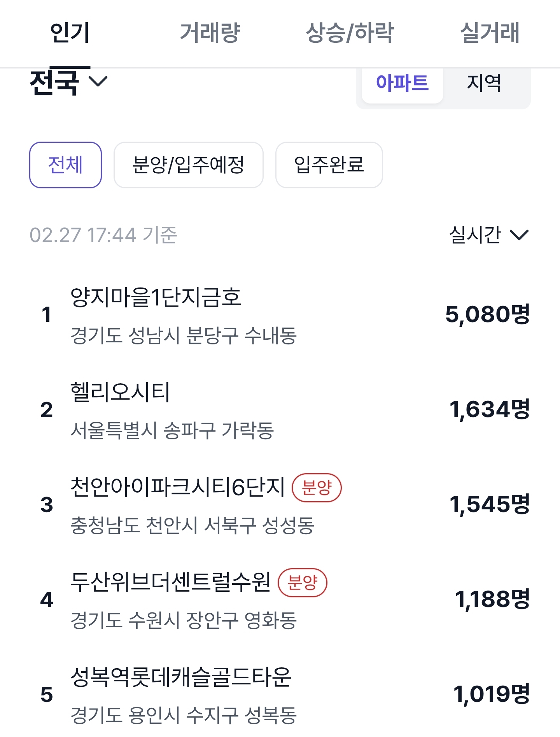Open 양지마을1단지금호 apartment listing

coord(156,298)
